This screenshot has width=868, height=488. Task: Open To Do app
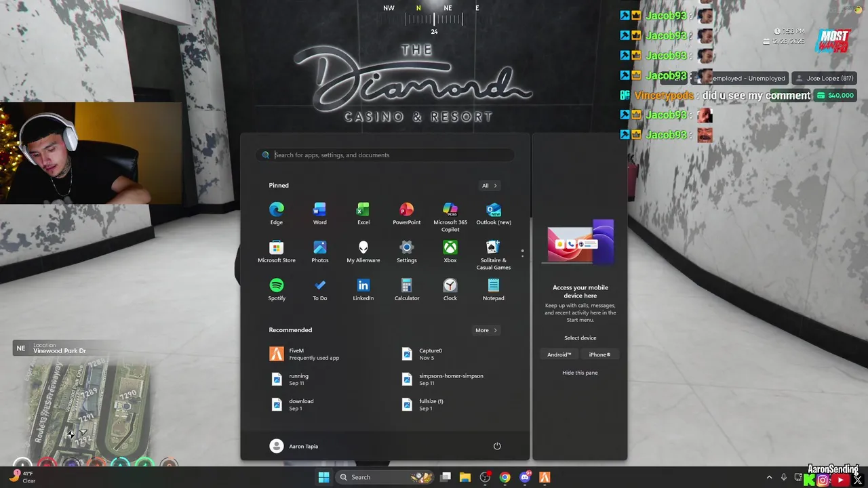point(319,289)
